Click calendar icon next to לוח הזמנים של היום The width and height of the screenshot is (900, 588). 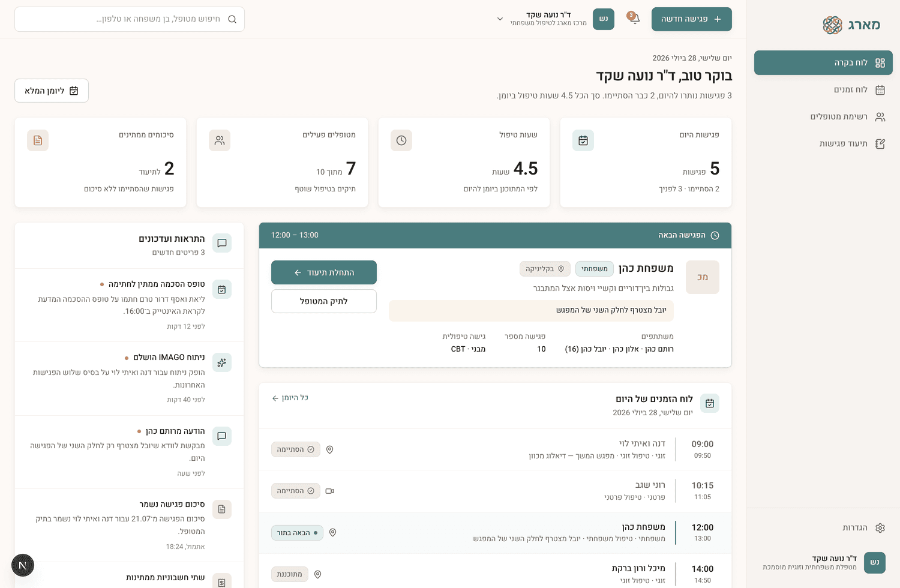pyautogui.click(x=710, y=403)
